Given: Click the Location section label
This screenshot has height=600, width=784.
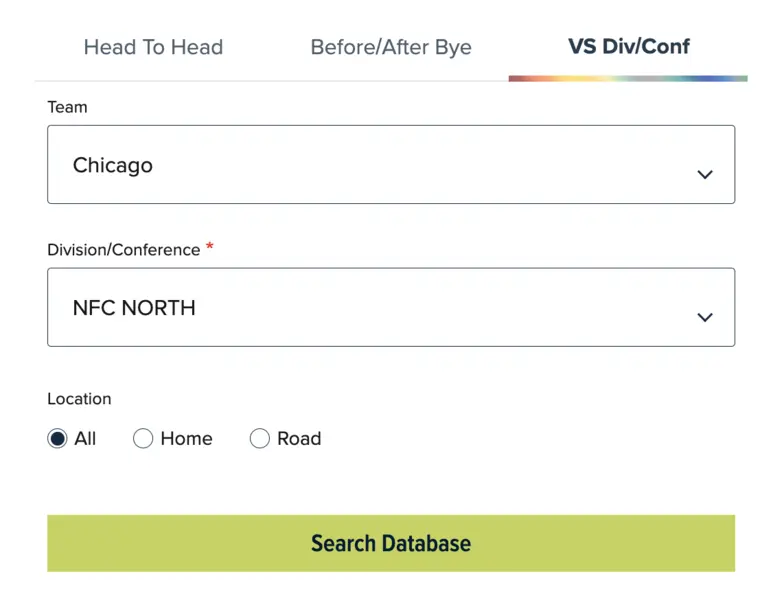Looking at the screenshot, I should 79,399.
